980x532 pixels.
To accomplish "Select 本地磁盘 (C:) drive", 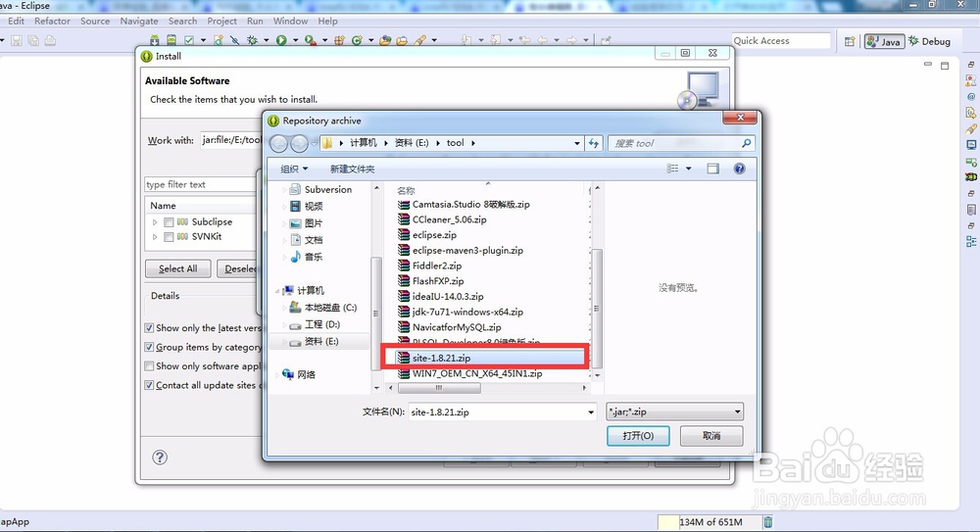I will point(323,308).
